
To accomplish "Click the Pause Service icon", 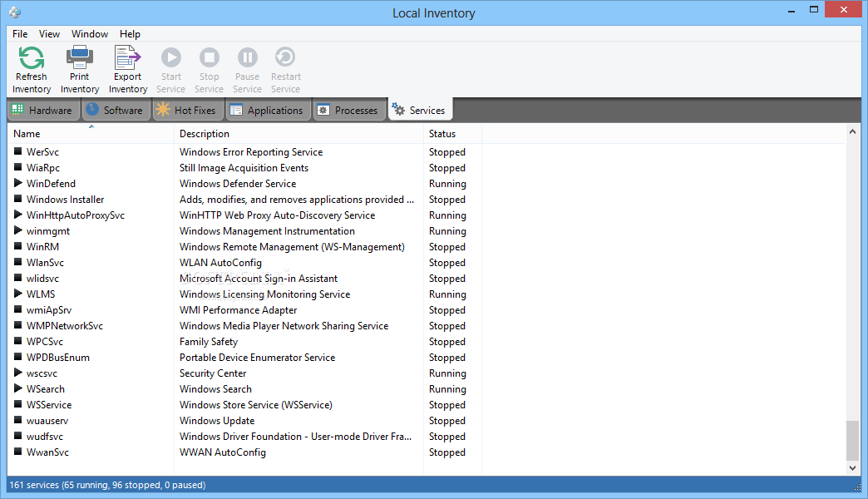I will (248, 57).
